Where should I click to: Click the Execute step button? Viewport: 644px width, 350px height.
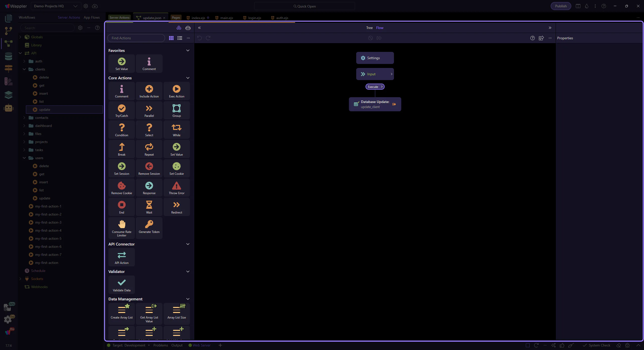pyautogui.click(x=375, y=87)
